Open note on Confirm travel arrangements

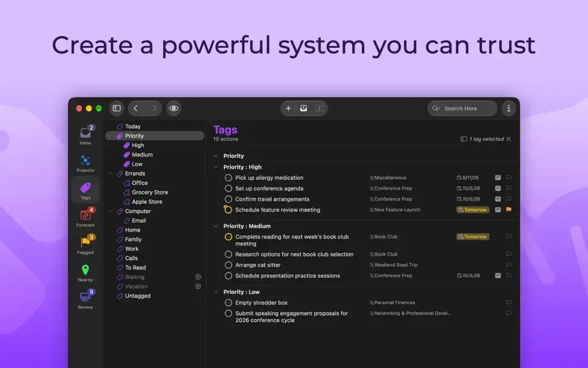pyautogui.click(x=497, y=199)
